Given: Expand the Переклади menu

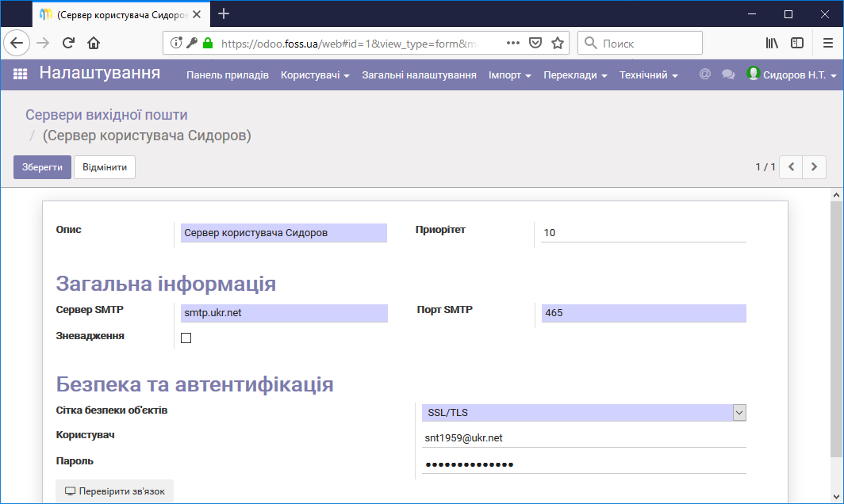Looking at the screenshot, I should (575, 74).
